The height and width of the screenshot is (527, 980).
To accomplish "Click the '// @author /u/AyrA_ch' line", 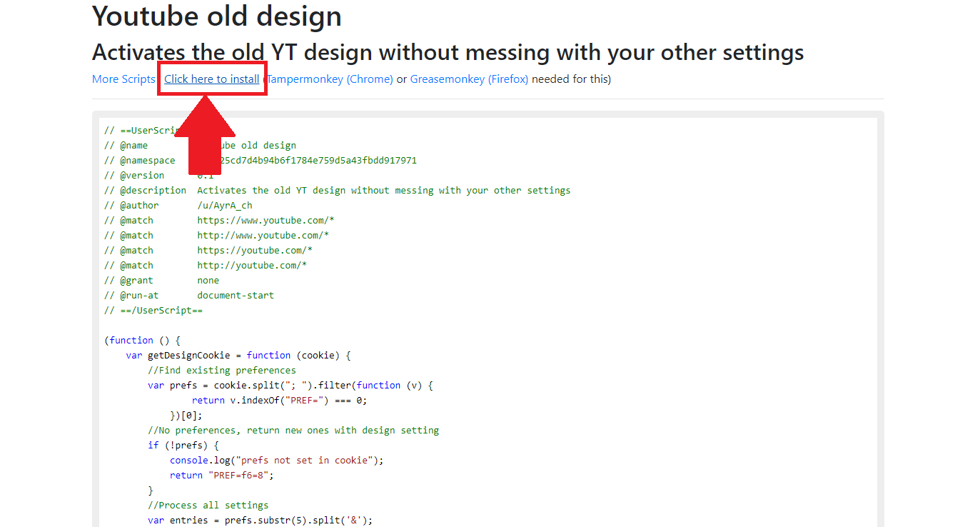I will (178, 206).
